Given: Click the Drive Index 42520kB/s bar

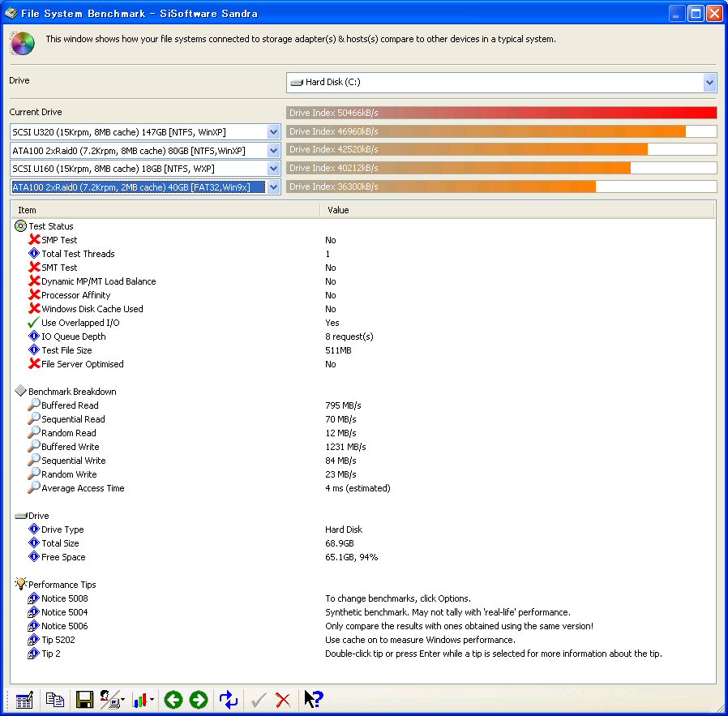Looking at the screenshot, I should point(502,149).
